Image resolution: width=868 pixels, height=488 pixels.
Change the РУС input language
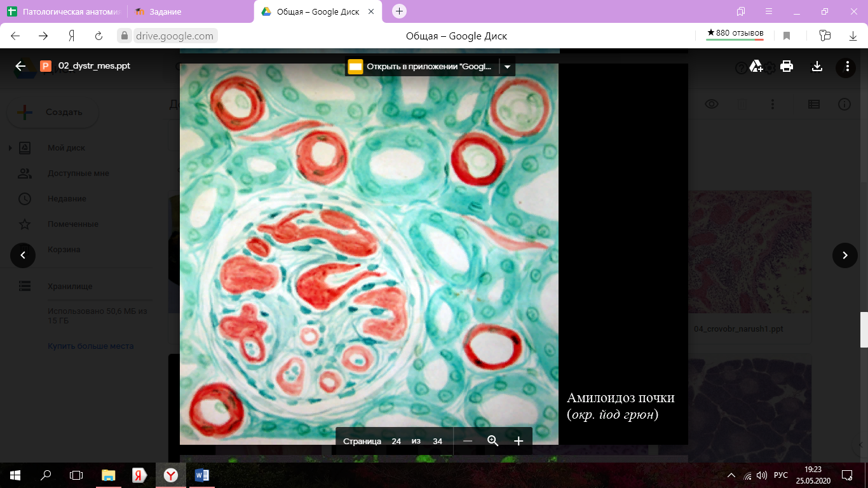coord(781,475)
